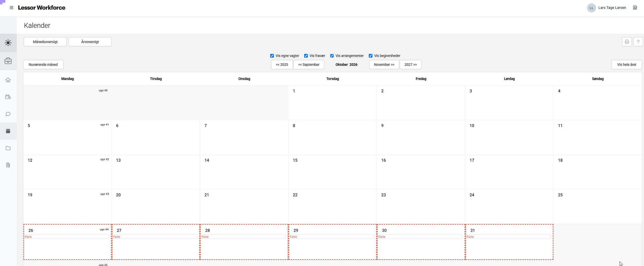Toggle Vis arrangementer checkbox
The width and height of the screenshot is (644, 266).
[332, 56]
